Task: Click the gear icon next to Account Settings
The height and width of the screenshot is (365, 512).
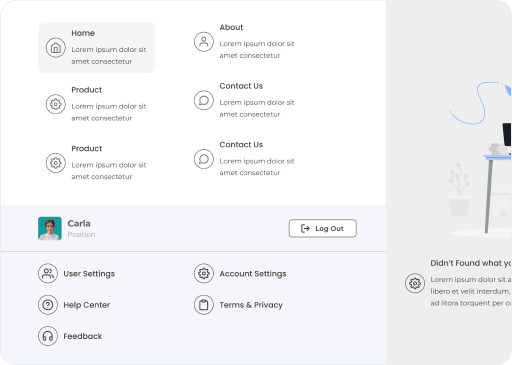Action: click(204, 273)
